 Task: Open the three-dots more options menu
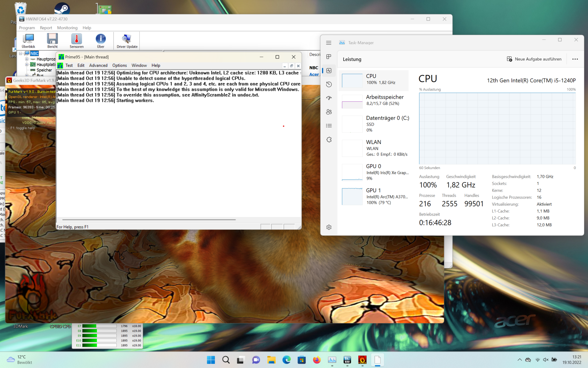click(x=575, y=59)
